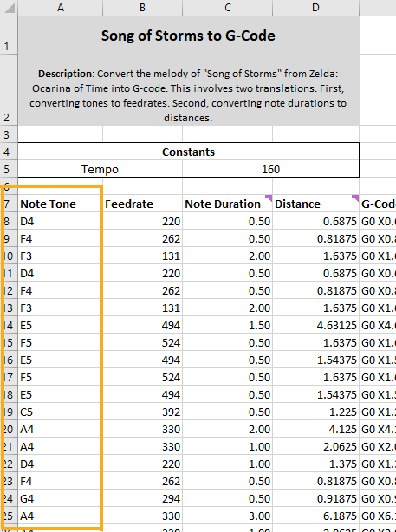
Task: Select the E5 note cell in row 14
Action: (x=61, y=325)
